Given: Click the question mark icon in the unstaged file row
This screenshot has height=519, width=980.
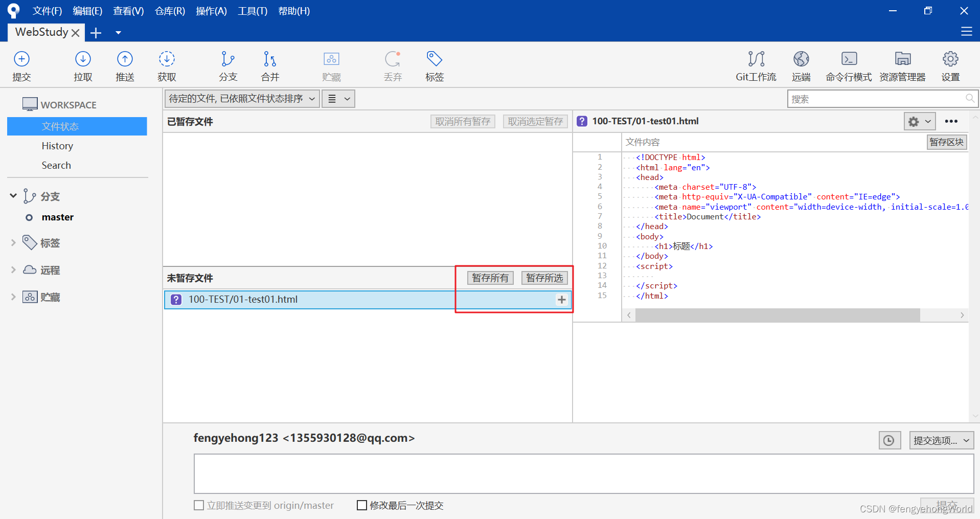Looking at the screenshot, I should pos(176,300).
